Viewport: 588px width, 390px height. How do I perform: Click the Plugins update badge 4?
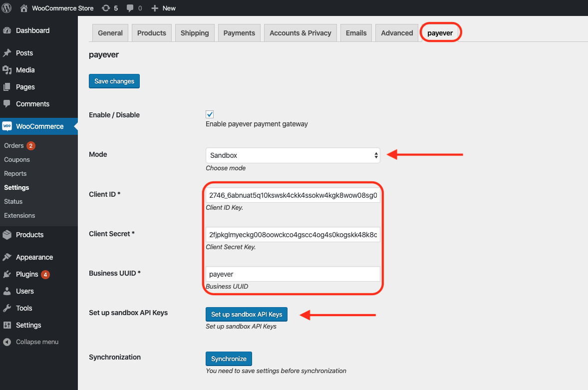45,275
